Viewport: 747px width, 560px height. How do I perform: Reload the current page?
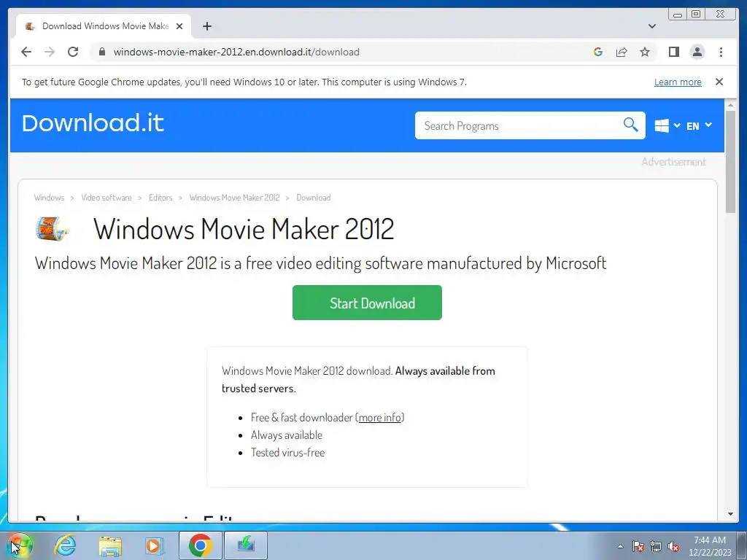click(73, 52)
